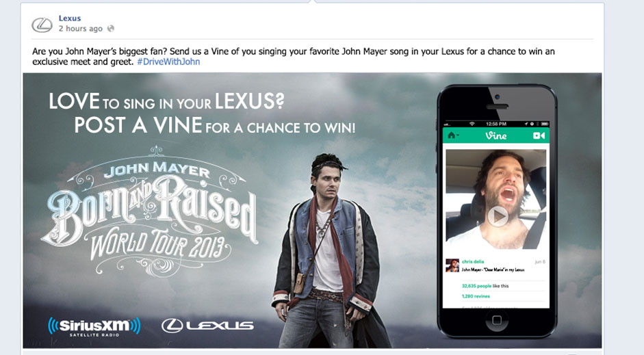644x355 pixels.
Task: Expand the dropdown arrow beside Vine home
Action: click(x=458, y=135)
